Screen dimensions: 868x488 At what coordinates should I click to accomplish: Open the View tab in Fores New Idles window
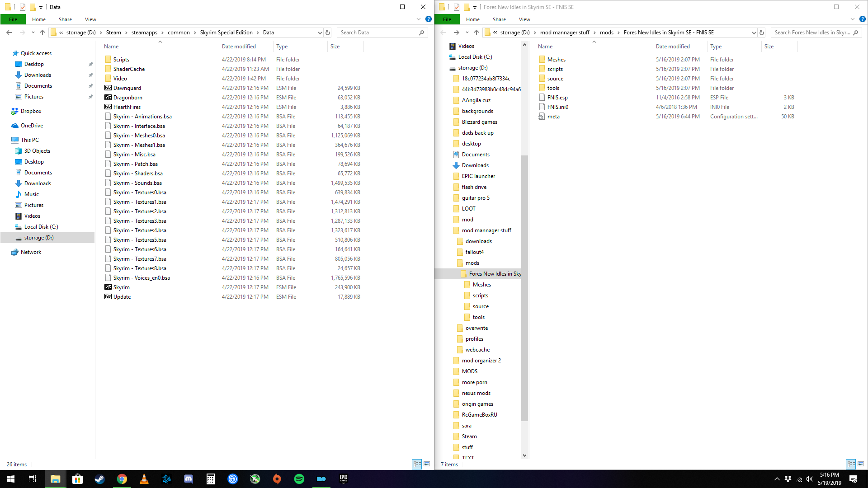click(x=524, y=19)
